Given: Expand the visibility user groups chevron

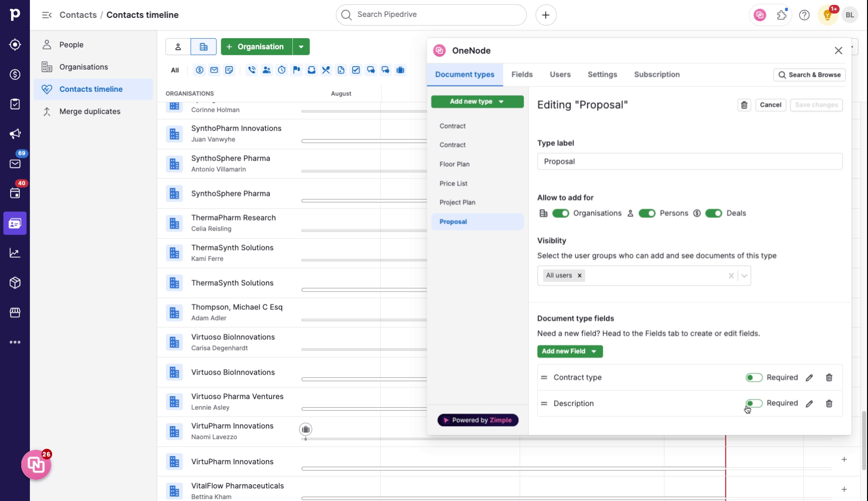Looking at the screenshot, I should click(x=744, y=276).
